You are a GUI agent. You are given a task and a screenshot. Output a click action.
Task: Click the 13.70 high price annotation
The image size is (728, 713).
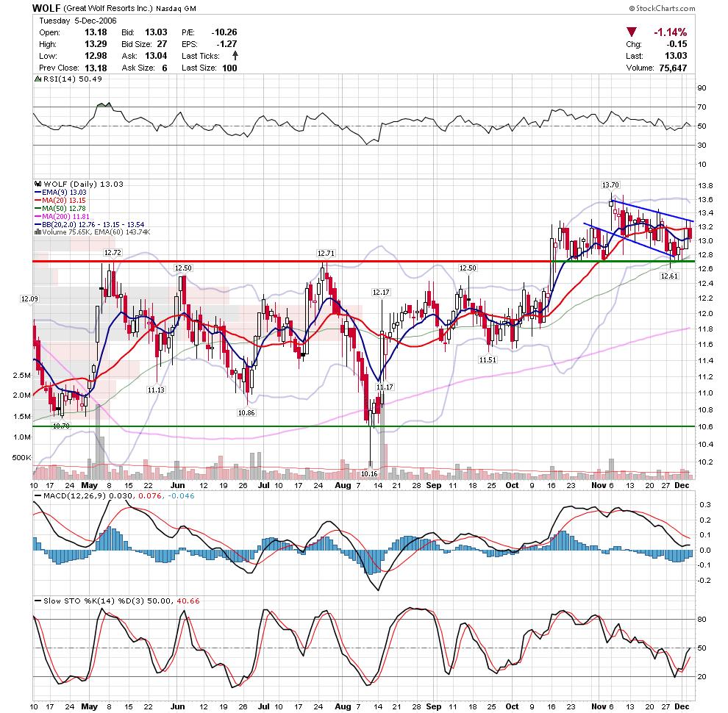click(x=610, y=184)
